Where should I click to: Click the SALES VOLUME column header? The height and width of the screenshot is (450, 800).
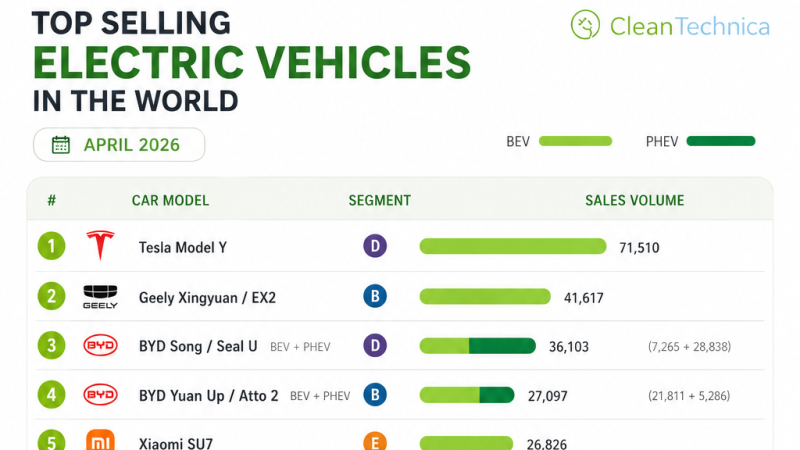pos(635,201)
